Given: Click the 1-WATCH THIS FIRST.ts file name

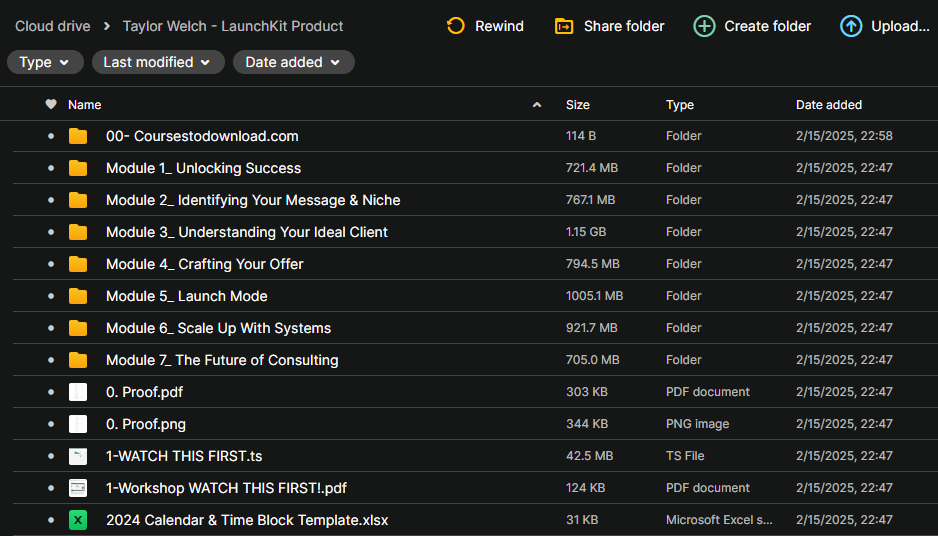Looking at the screenshot, I should tap(184, 456).
